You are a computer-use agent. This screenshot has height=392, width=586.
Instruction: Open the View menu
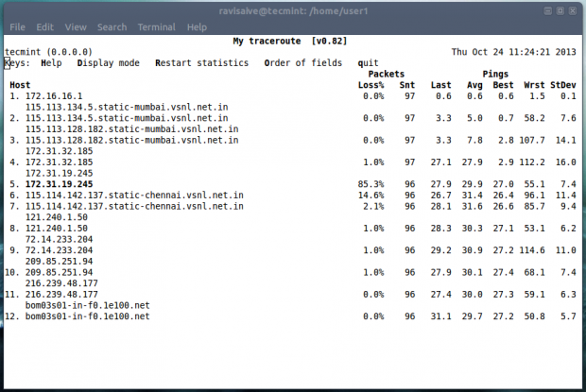(76, 27)
